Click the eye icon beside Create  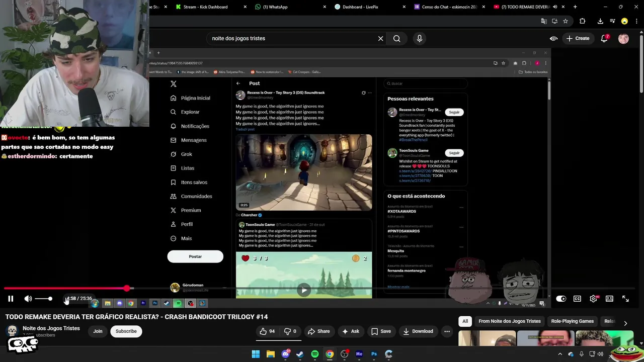(x=553, y=38)
